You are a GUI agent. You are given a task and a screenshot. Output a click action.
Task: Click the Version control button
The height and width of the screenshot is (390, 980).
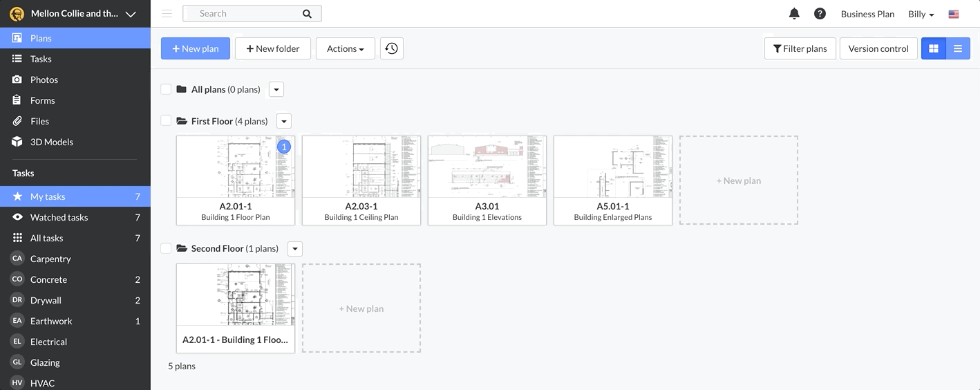(878, 48)
